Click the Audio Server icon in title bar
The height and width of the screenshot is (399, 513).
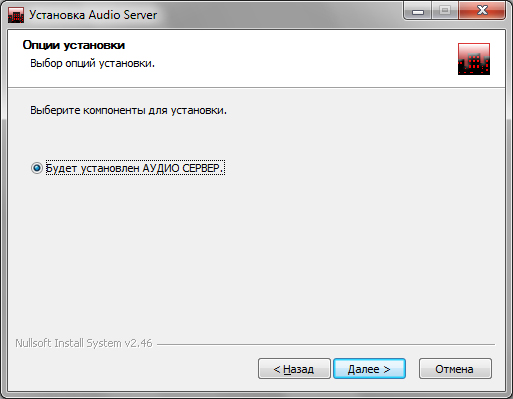pyautogui.click(x=16, y=15)
